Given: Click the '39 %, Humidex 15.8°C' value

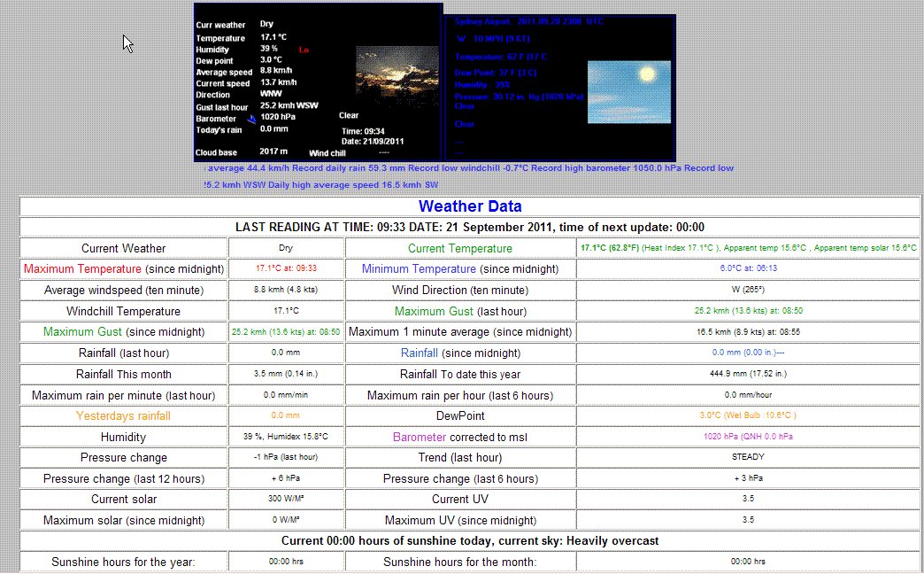Looking at the screenshot, I should click(286, 437).
